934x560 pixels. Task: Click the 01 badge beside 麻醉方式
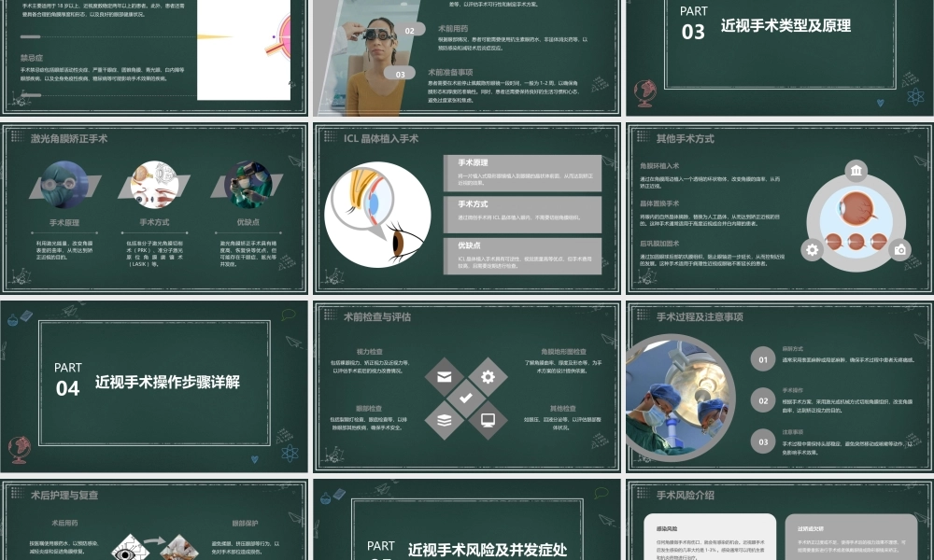click(x=763, y=359)
